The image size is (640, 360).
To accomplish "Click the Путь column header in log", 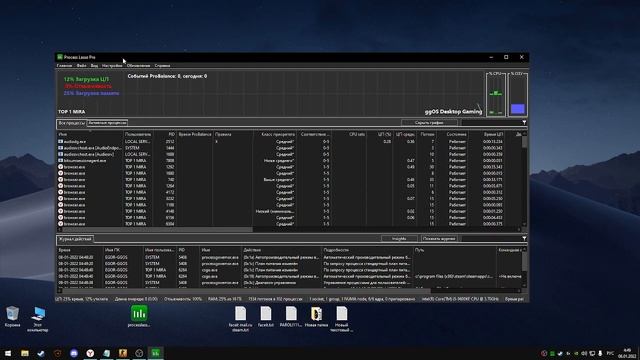I will pos(455,250).
